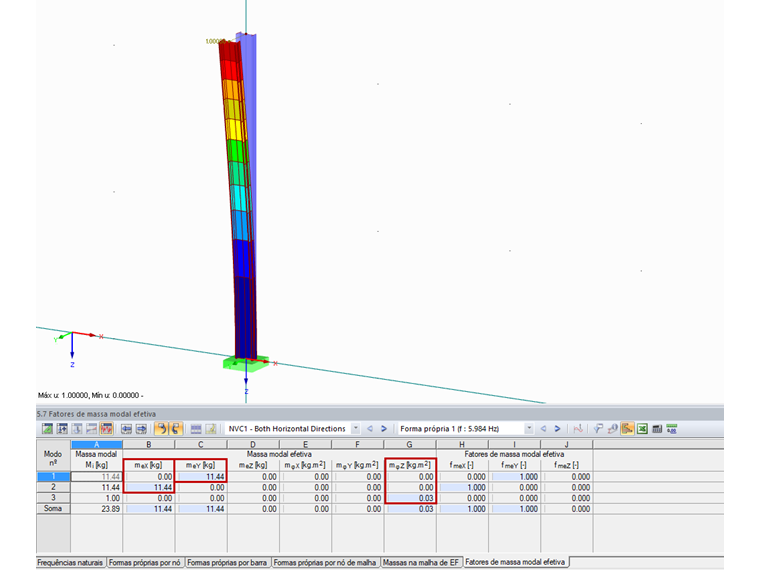The height and width of the screenshot is (570, 760).
Task: Click mode 1 modal mass cell 11.44
Action: coord(96,476)
